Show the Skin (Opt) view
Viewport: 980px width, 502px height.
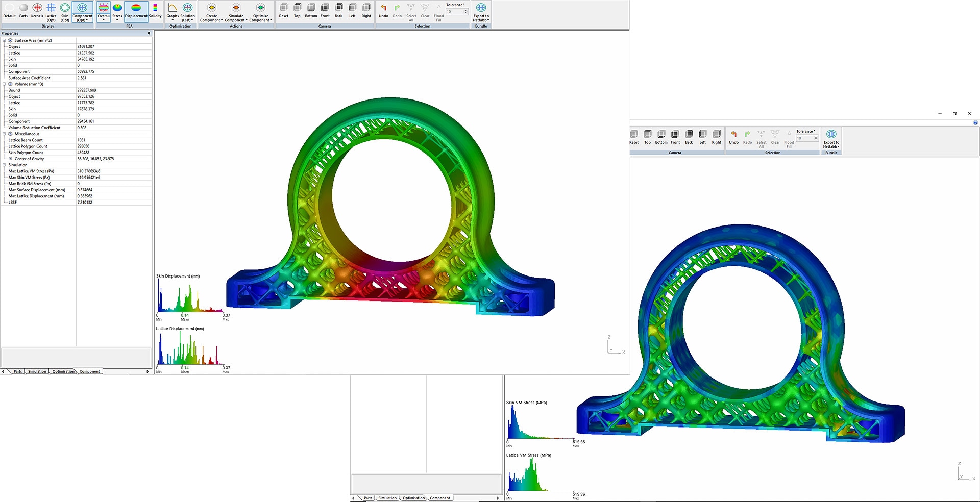(65, 11)
